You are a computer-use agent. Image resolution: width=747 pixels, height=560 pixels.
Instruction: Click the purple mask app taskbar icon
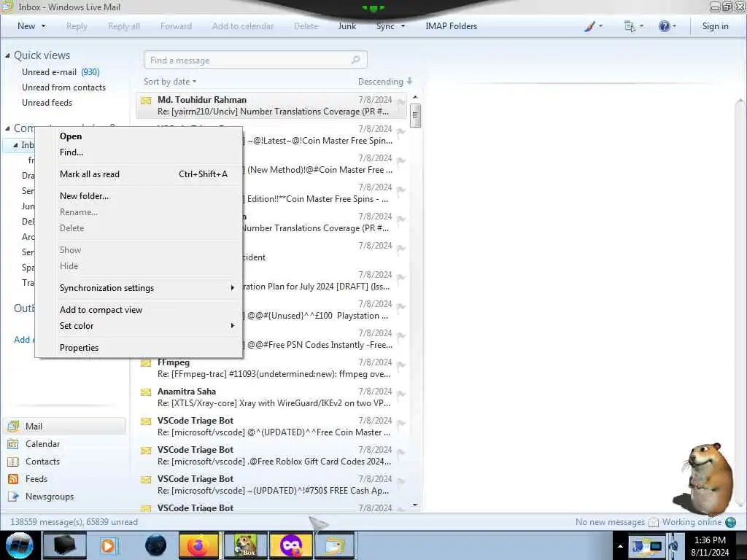click(x=290, y=545)
